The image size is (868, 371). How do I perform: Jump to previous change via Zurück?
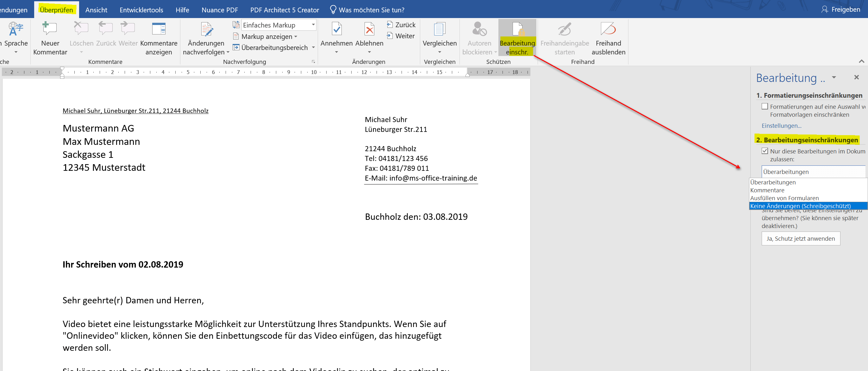tap(401, 25)
